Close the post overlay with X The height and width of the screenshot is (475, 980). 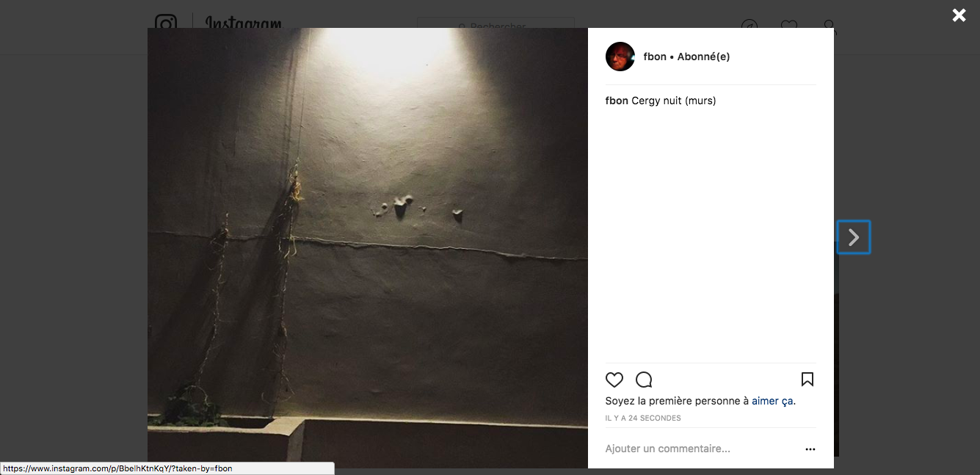(x=959, y=15)
